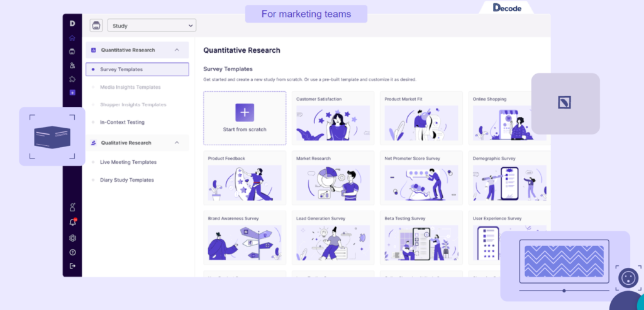Click the purple plus create icon in sidebar

[x=72, y=93]
